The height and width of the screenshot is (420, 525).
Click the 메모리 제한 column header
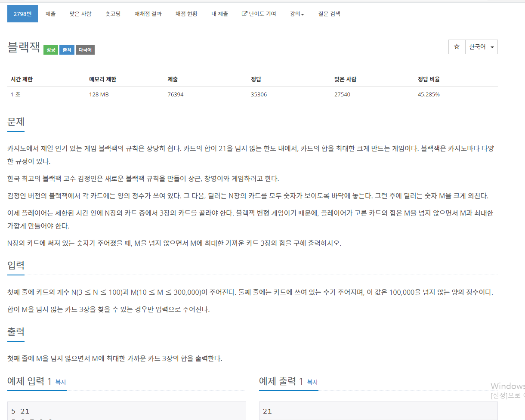tap(102, 79)
